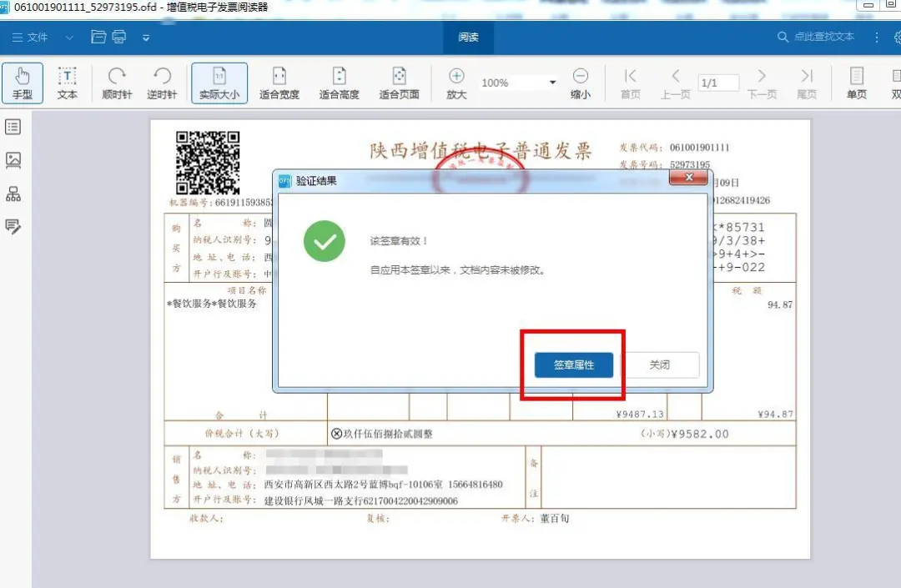Image resolution: width=901 pixels, height=588 pixels.
Task: Switch to 单页 single page mode
Action: pos(858,82)
